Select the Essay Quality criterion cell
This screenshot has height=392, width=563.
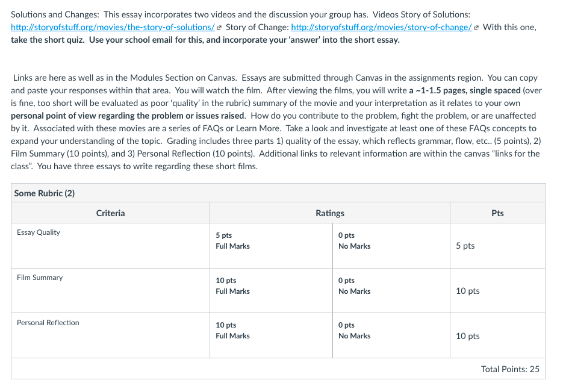[111, 246]
